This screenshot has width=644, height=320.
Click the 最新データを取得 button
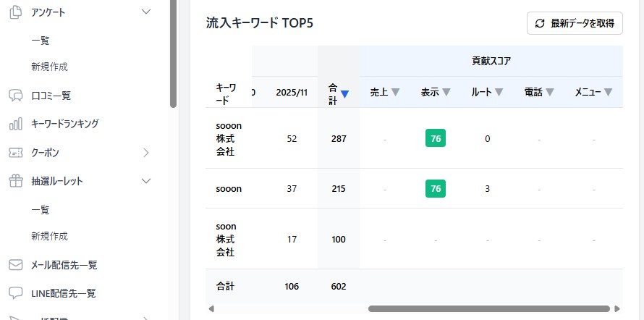click(x=575, y=23)
